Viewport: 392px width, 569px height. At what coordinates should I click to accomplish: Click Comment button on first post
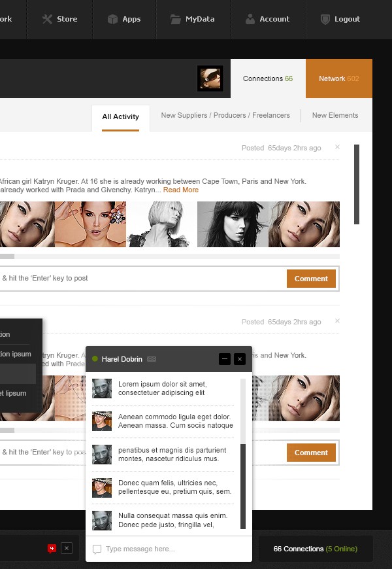pos(311,279)
